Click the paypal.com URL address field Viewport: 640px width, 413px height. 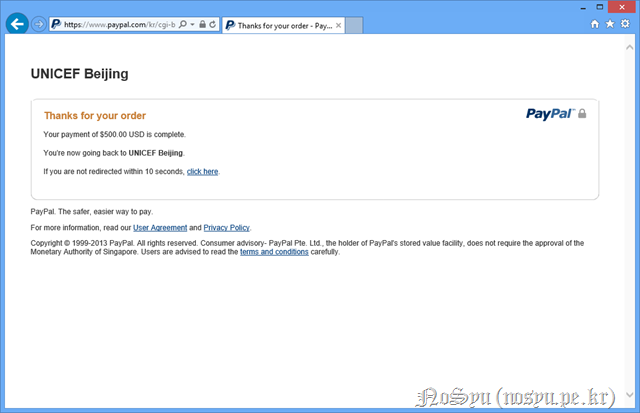[120, 23]
